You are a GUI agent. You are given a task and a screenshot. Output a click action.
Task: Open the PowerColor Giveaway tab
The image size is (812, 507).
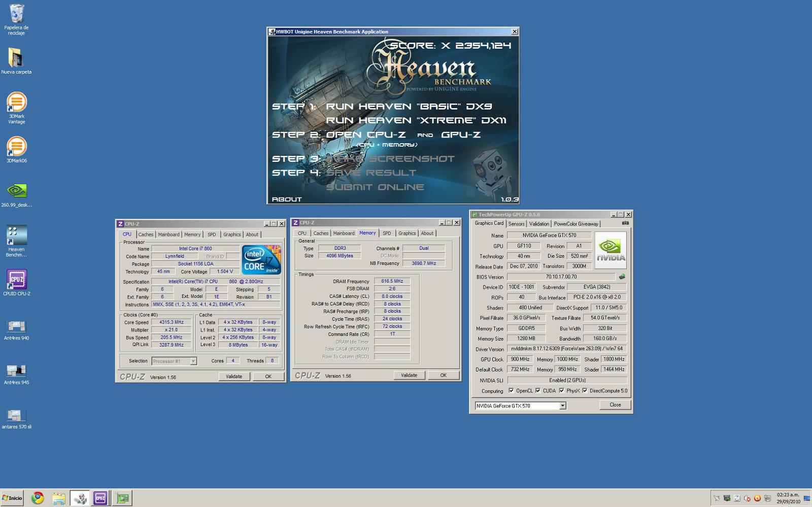click(576, 224)
